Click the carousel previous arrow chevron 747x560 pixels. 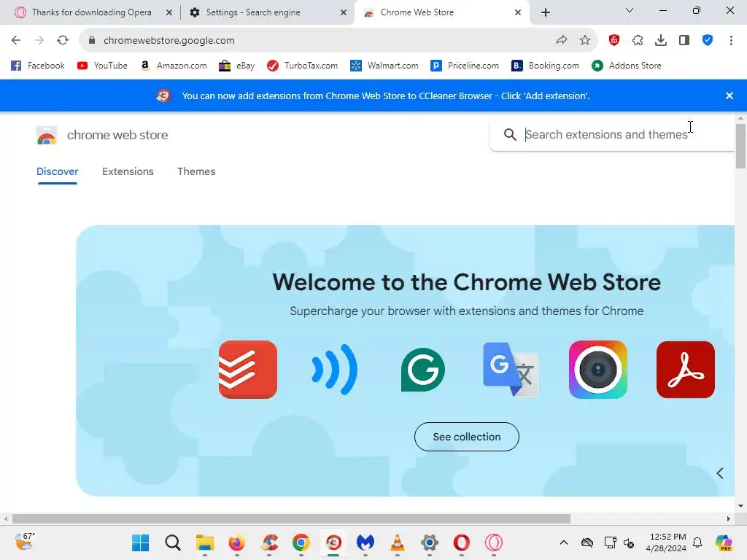720,472
